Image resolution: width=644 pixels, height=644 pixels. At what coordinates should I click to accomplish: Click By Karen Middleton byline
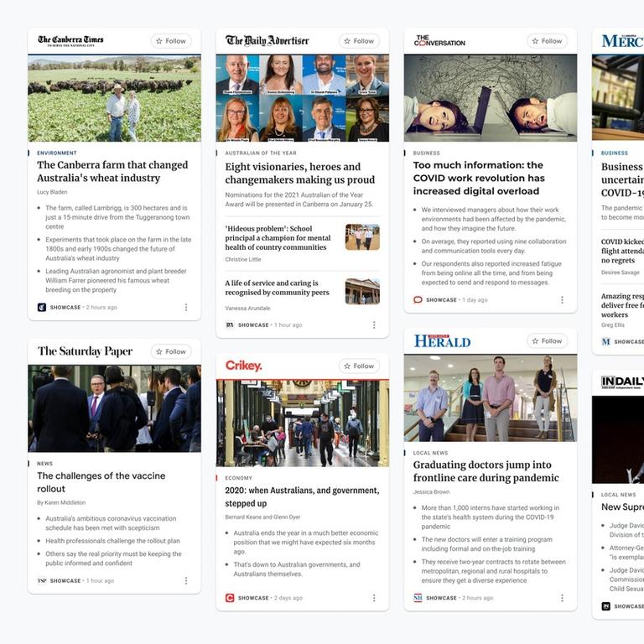pyautogui.click(x=61, y=502)
